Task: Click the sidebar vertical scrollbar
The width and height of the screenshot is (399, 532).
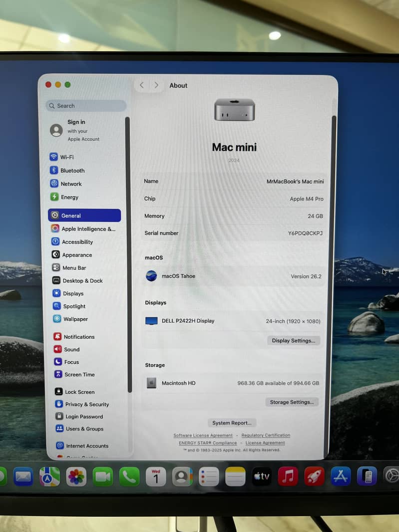Action: click(x=128, y=255)
